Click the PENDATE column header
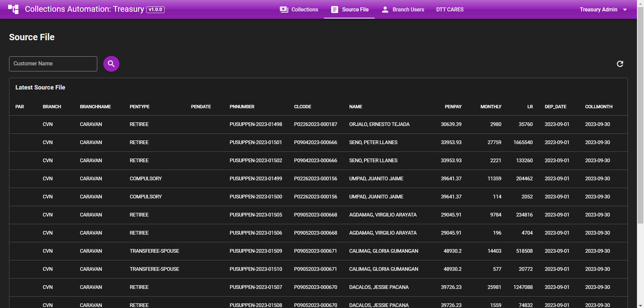 tap(201, 107)
